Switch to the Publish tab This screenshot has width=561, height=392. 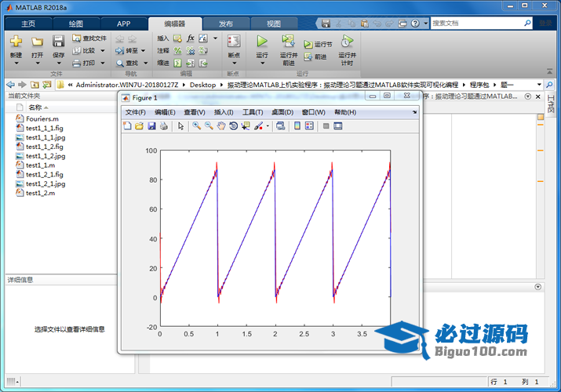point(226,24)
